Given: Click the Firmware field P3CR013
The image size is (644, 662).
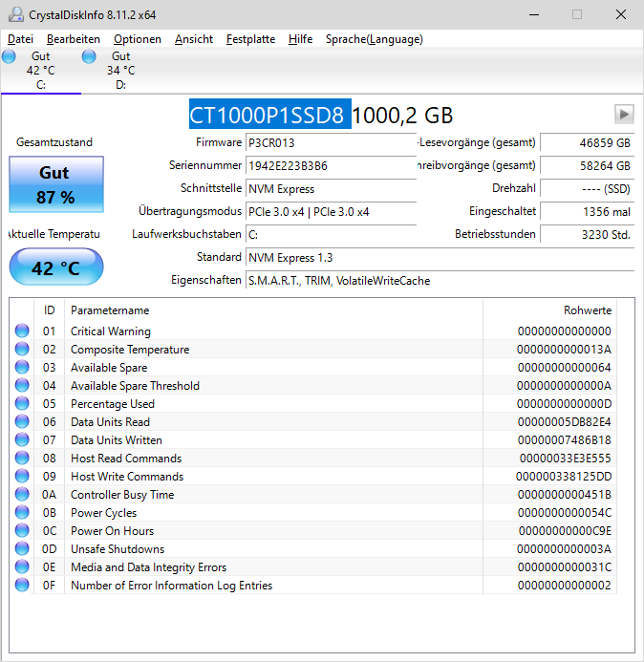Looking at the screenshot, I should [331, 142].
